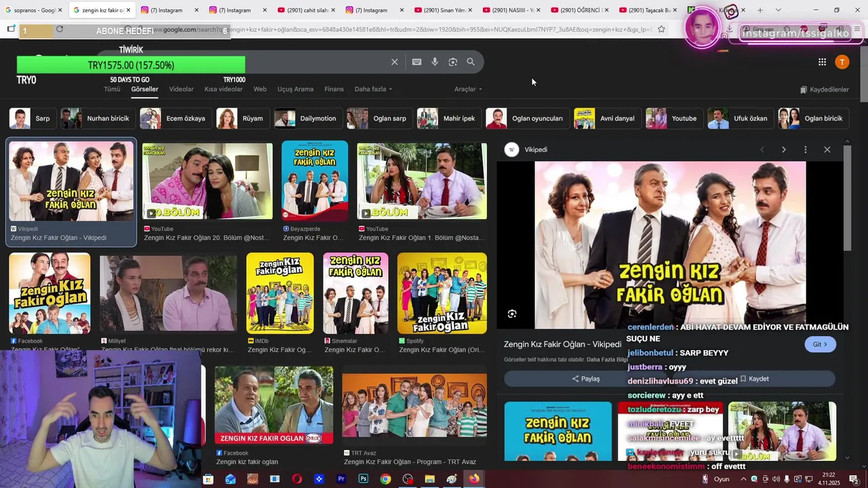Click the magnifier search icon
Viewport: 868px width, 488px height.
[x=471, y=62]
